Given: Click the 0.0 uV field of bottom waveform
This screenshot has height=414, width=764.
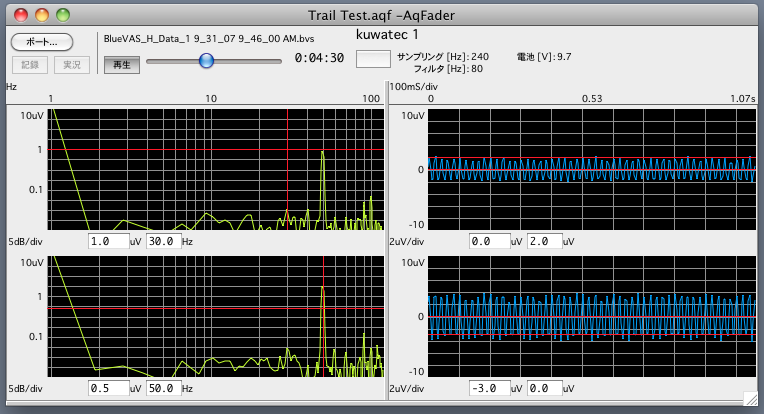Looking at the screenshot, I should (545, 388).
